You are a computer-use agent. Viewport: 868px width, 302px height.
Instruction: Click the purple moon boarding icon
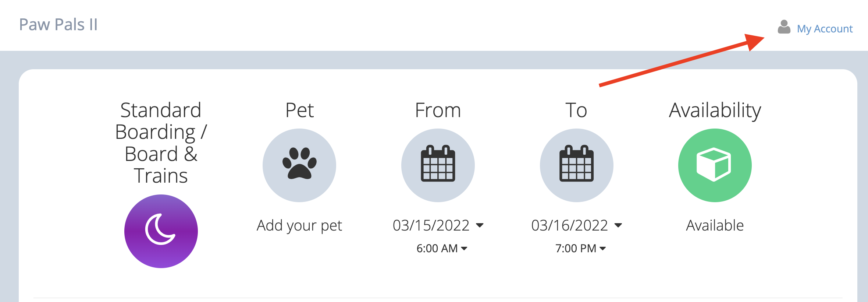tap(161, 231)
